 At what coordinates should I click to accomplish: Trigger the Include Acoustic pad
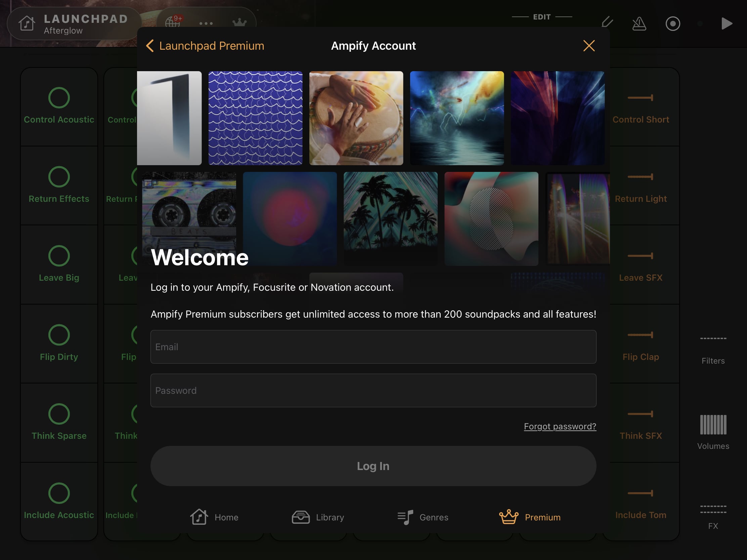coord(59,502)
